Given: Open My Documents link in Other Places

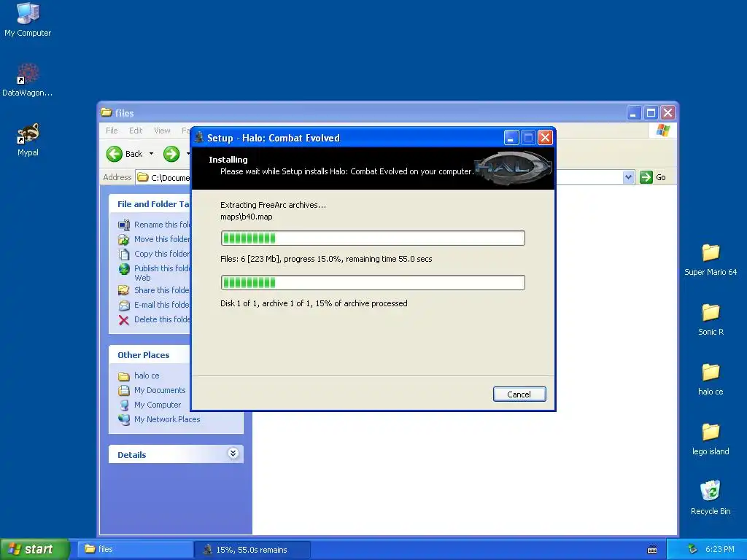Looking at the screenshot, I should [160, 391].
